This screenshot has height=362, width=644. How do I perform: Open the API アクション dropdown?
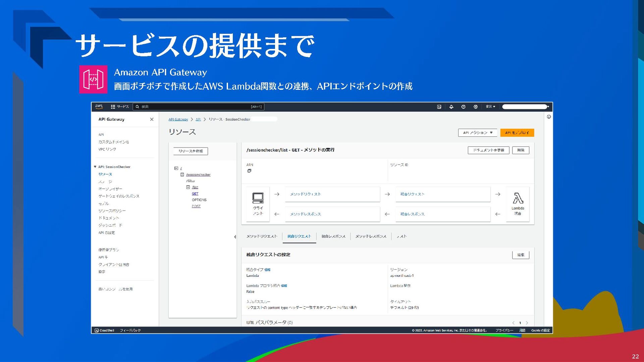pyautogui.click(x=478, y=133)
